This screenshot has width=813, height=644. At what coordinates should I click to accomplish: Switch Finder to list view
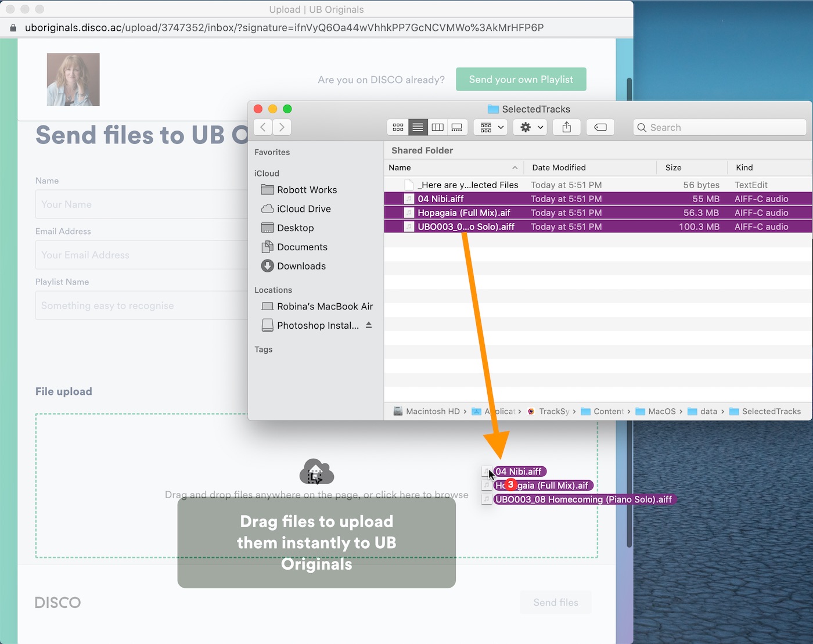418,127
